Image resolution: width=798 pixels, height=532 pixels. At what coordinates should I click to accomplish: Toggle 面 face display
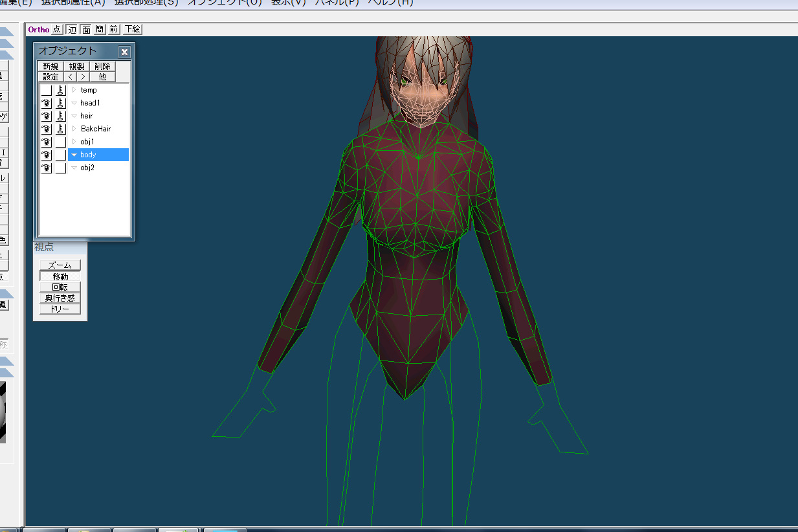click(85, 29)
